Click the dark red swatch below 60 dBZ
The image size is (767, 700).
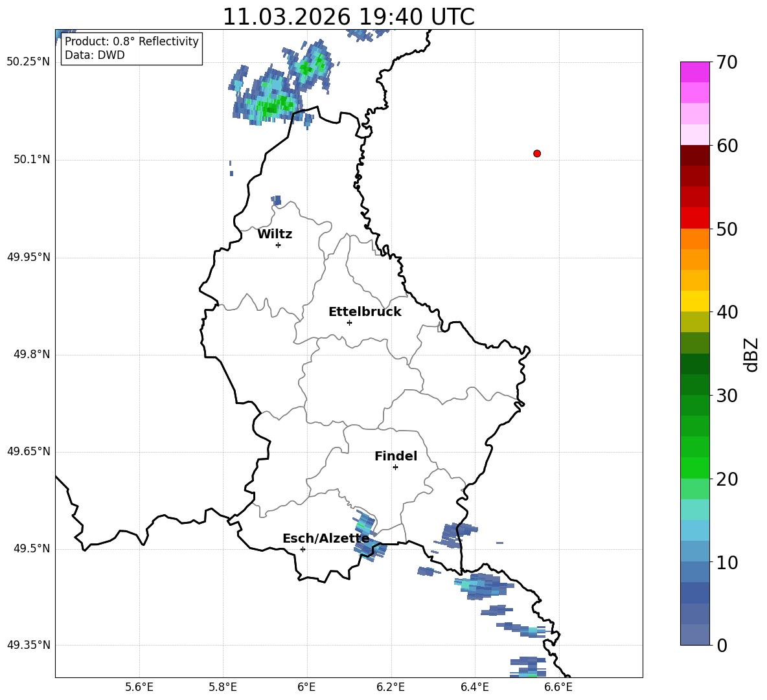point(694,155)
